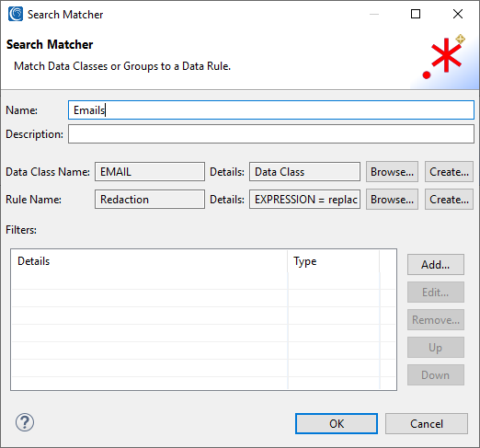Click the Rule Name field showing Redaction

pyautogui.click(x=150, y=200)
